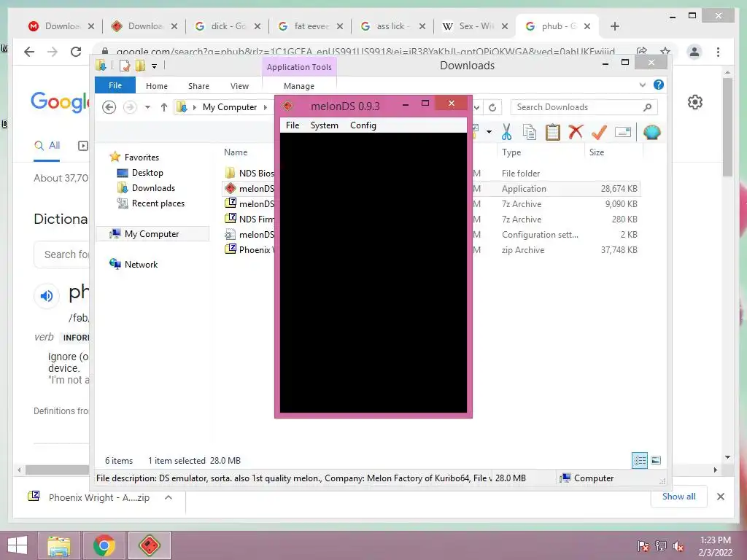Image resolution: width=747 pixels, height=560 pixels.
Task: Click the Explorer Forward arrow button
Action: click(x=130, y=107)
